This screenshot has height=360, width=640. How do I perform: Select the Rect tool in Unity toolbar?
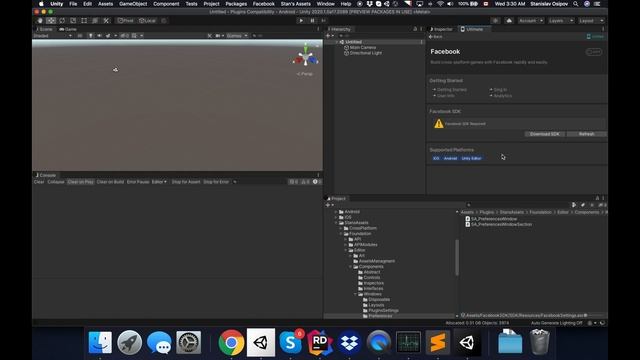pos(84,20)
